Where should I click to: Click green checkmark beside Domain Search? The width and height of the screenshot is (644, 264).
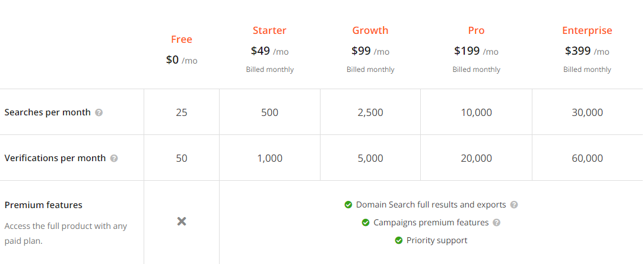coord(348,205)
